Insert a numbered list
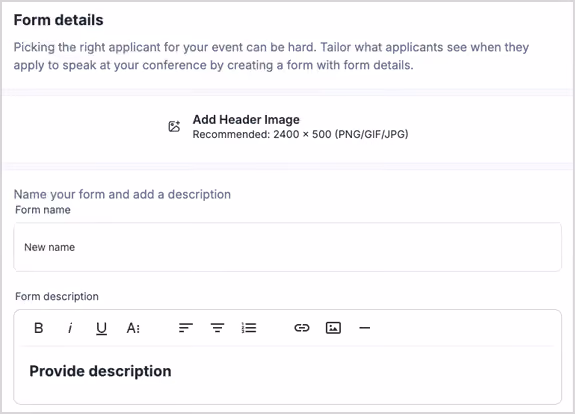The width and height of the screenshot is (575, 414). click(x=249, y=327)
